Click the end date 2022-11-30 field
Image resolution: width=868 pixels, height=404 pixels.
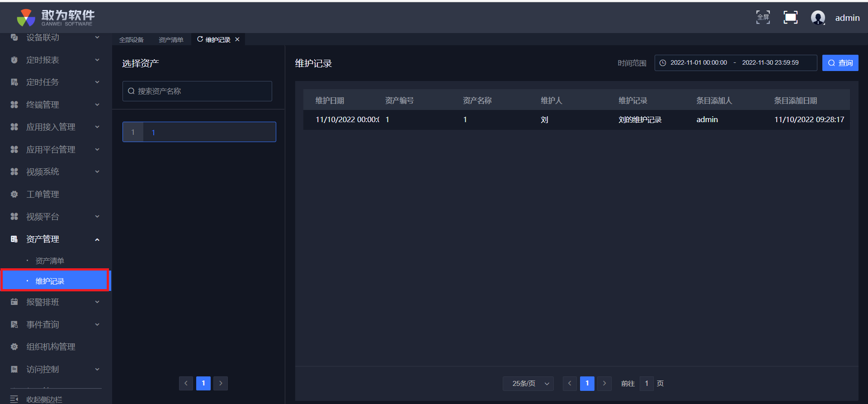tap(770, 63)
